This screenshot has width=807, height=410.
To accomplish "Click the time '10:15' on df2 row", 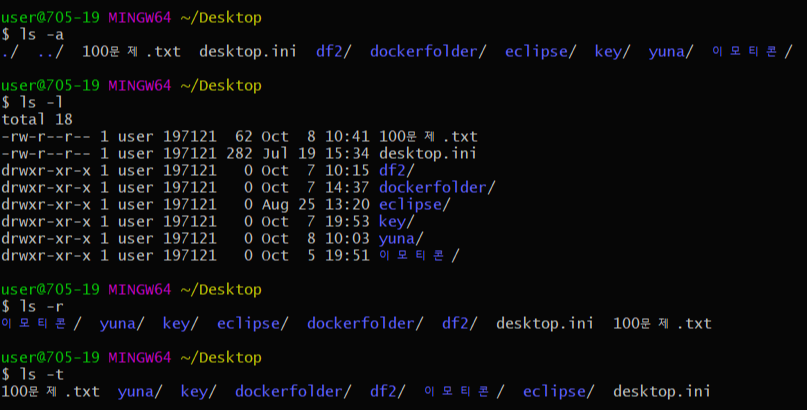I will tap(347, 170).
